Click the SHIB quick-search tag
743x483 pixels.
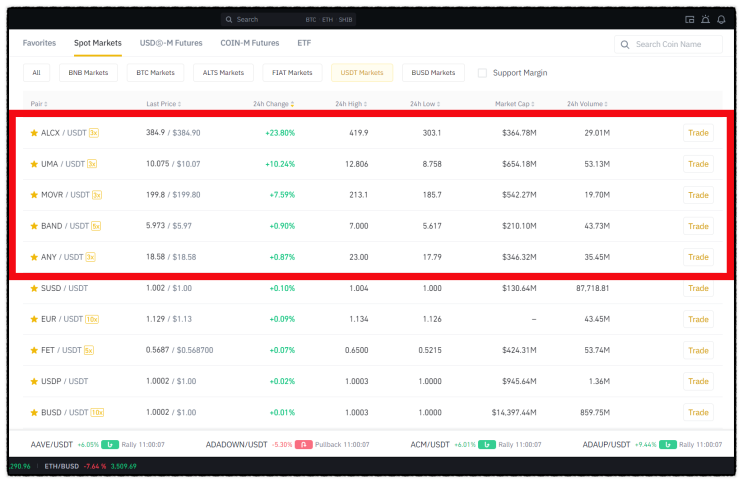(x=345, y=19)
